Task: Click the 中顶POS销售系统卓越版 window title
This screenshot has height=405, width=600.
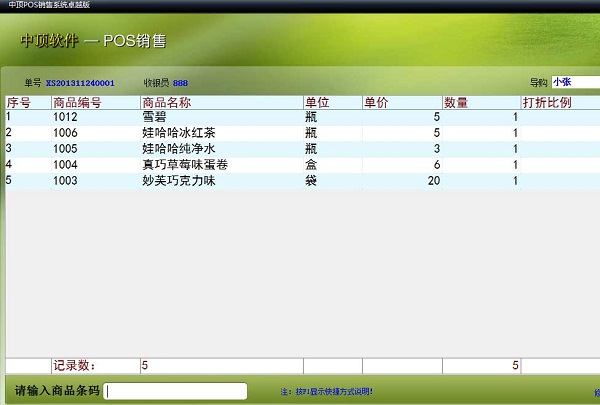Action: point(49,5)
